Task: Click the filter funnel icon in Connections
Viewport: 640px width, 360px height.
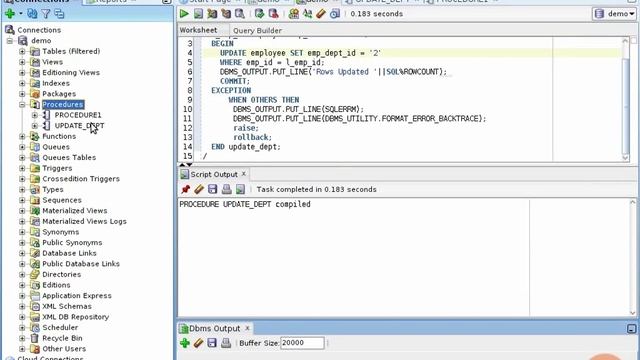Action: (46, 14)
